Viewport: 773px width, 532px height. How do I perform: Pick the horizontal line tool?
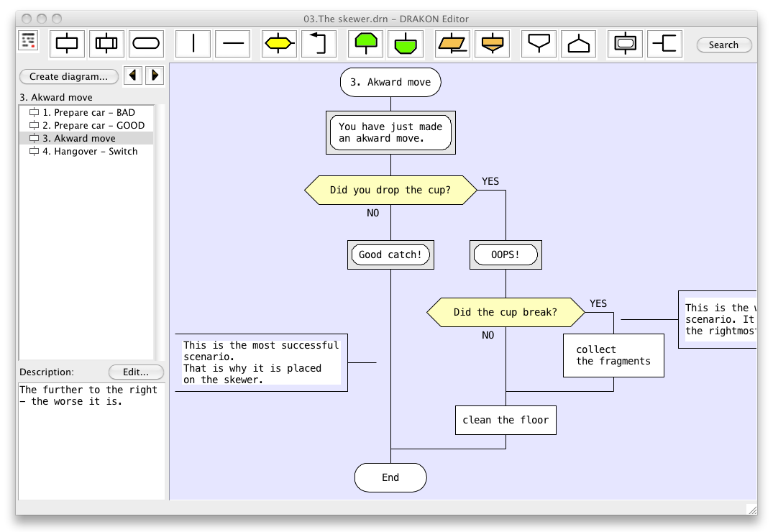233,45
